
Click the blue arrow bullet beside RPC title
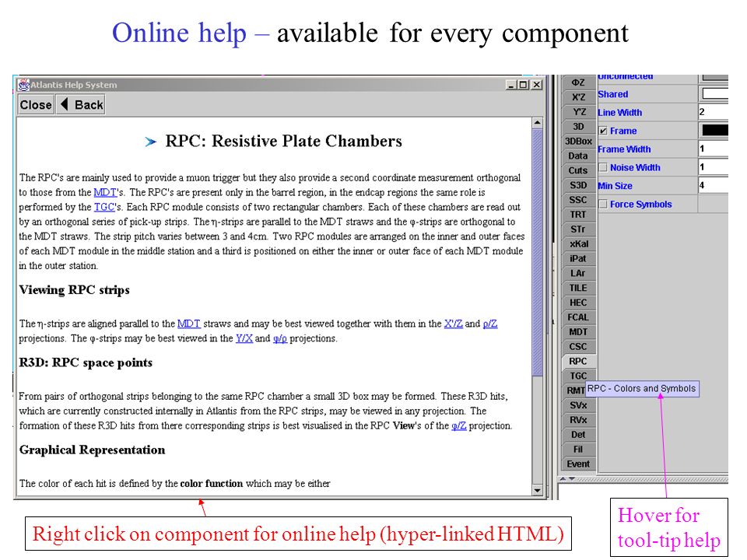pyautogui.click(x=150, y=142)
